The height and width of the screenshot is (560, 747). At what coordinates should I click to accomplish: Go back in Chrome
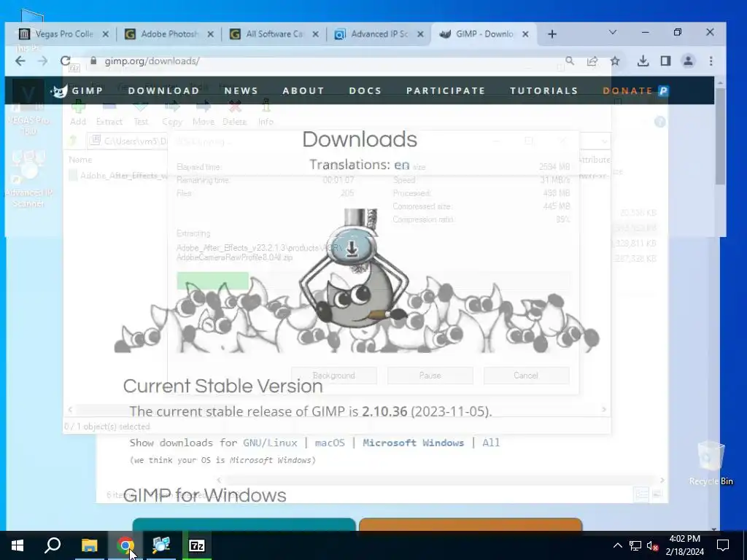(20, 61)
